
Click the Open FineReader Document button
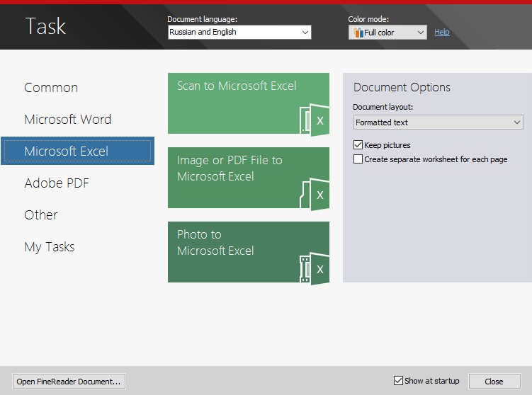point(69,382)
